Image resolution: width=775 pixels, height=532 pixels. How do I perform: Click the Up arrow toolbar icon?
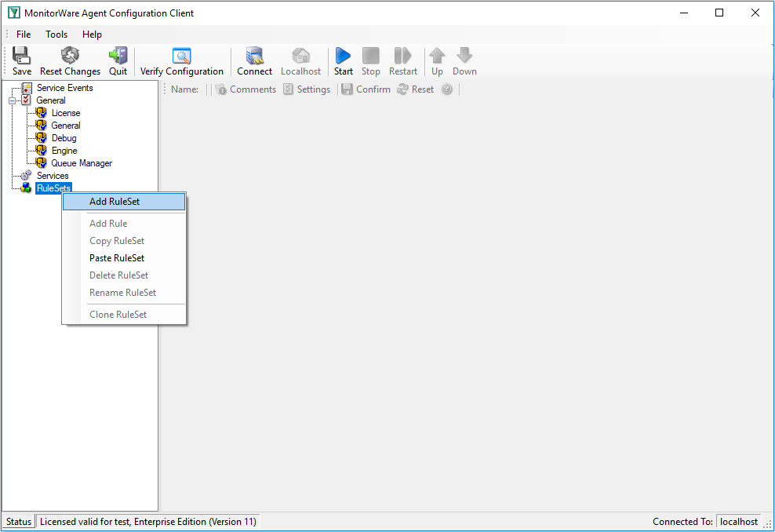[437, 56]
